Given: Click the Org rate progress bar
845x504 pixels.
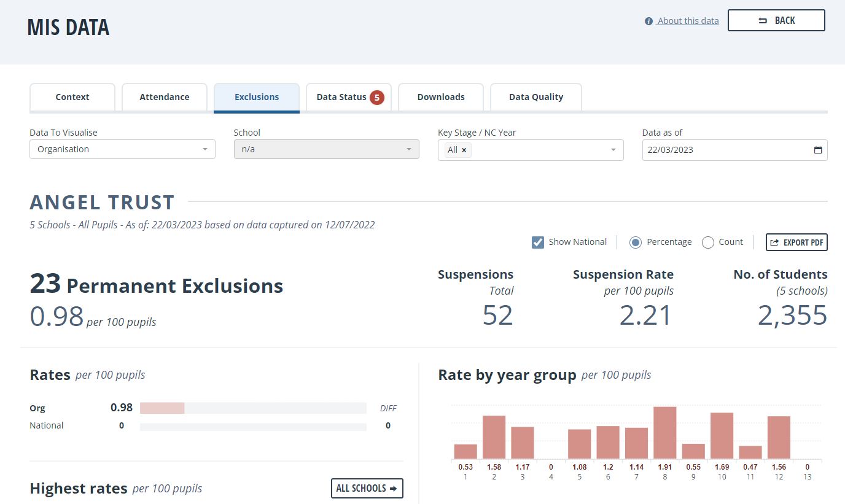Looking at the screenshot, I should coord(253,408).
